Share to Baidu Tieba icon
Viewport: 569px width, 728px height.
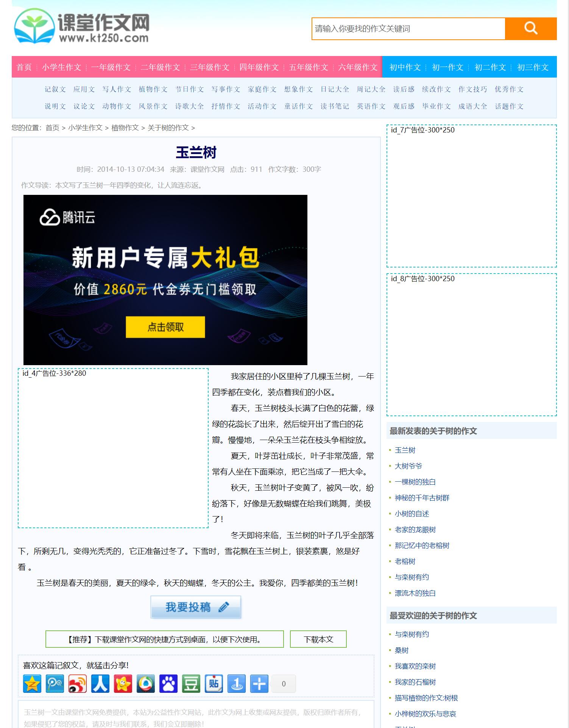214,684
